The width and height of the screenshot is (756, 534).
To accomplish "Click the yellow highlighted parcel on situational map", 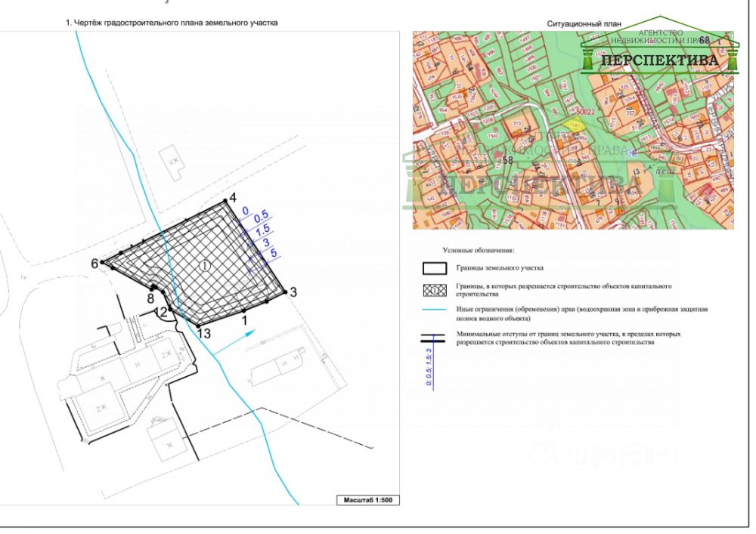I will [x=575, y=125].
